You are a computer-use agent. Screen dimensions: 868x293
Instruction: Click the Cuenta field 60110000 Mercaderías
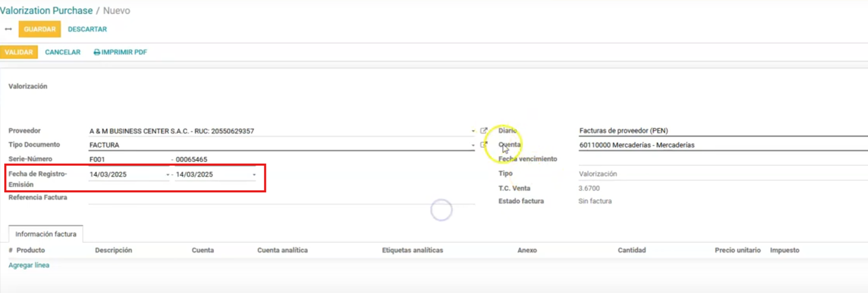click(x=722, y=145)
